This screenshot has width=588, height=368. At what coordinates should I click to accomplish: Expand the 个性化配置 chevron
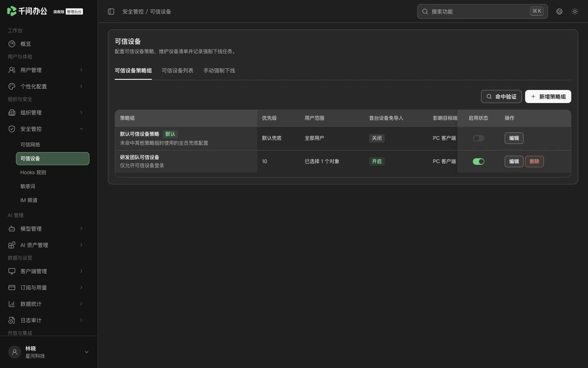(x=81, y=86)
